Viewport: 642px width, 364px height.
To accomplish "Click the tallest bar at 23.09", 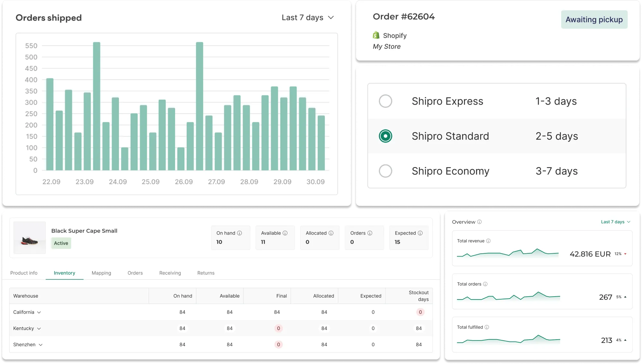I will [97, 106].
